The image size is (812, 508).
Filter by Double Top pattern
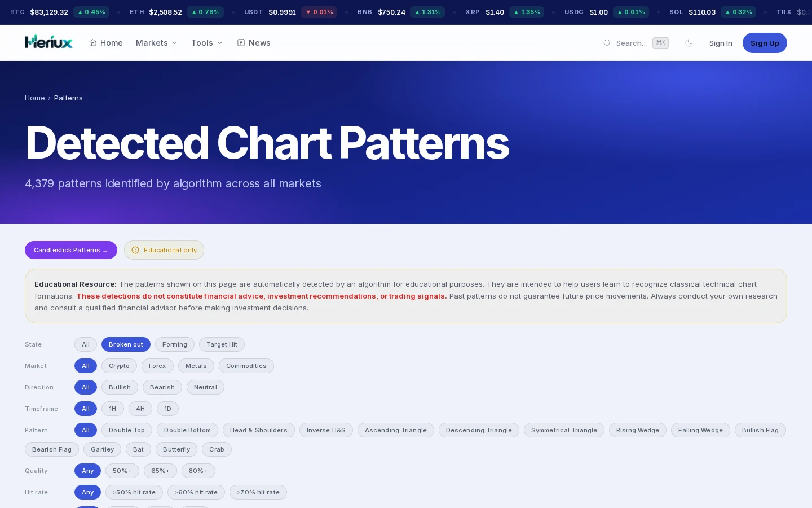point(127,430)
